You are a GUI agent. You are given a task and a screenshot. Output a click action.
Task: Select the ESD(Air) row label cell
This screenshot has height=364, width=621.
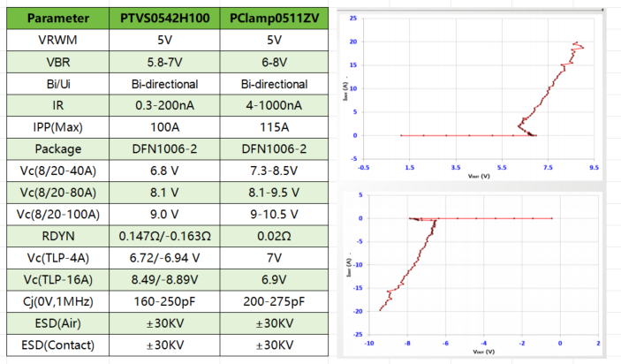[x=57, y=322]
